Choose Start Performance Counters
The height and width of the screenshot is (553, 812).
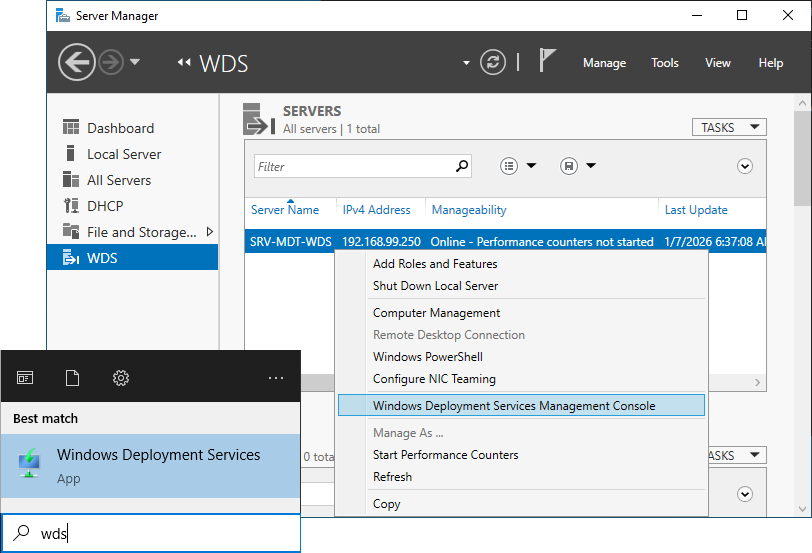pos(521,455)
